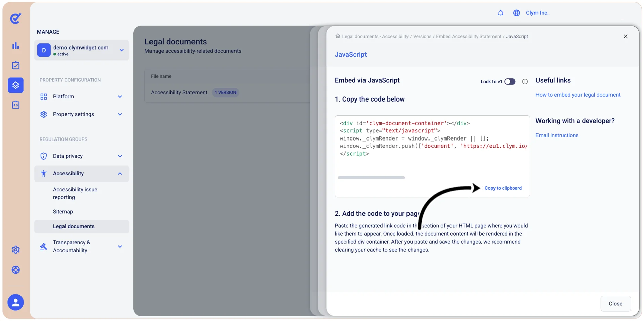Image resolution: width=644 pixels, height=321 pixels.
Task: Click Copy to clipboard
Action: tap(503, 188)
